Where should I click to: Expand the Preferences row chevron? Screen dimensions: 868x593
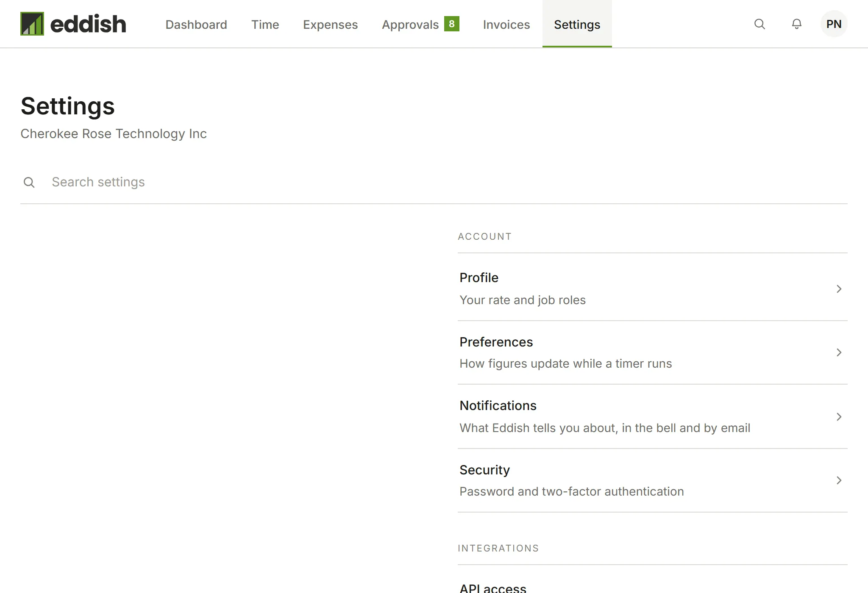(839, 352)
